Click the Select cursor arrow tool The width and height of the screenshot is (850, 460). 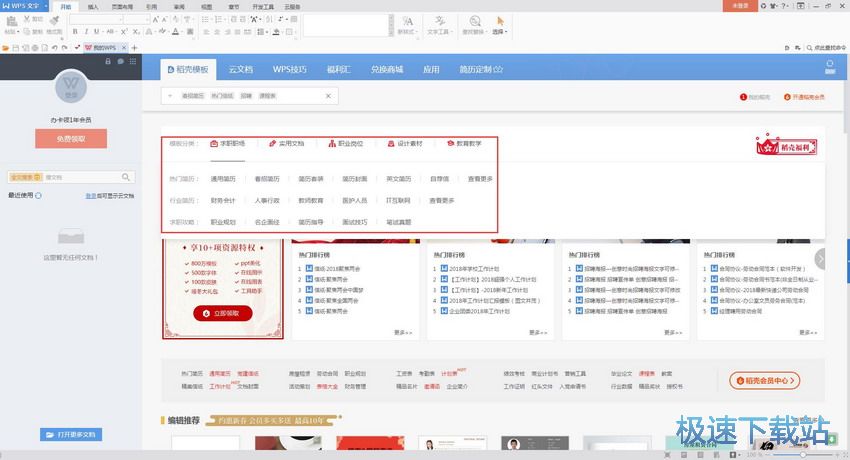pos(500,21)
